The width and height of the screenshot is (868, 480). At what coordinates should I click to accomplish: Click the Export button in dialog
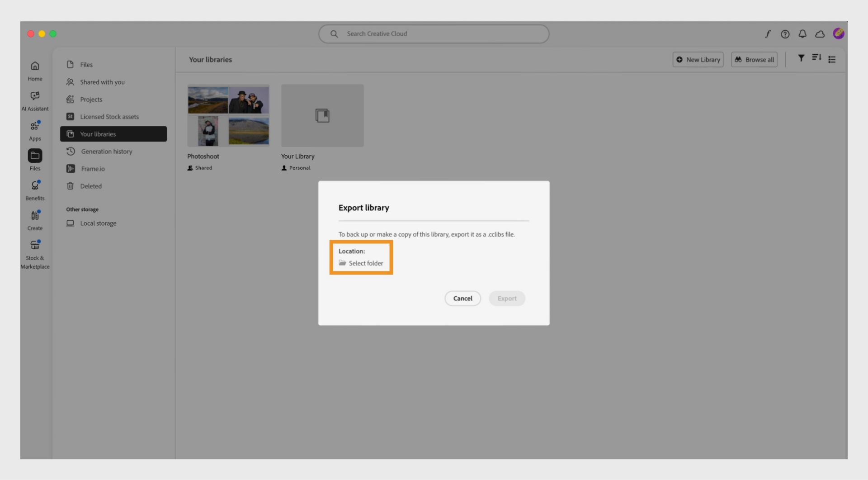point(507,299)
